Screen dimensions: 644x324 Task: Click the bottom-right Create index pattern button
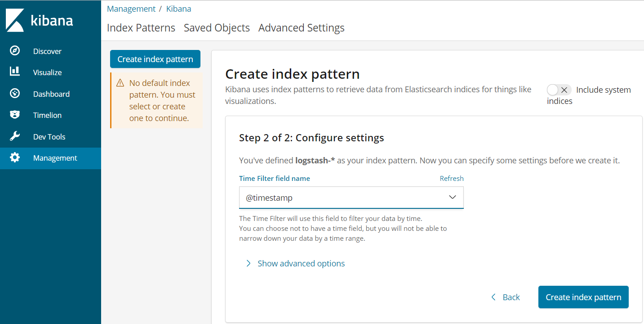click(x=583, y=297)
